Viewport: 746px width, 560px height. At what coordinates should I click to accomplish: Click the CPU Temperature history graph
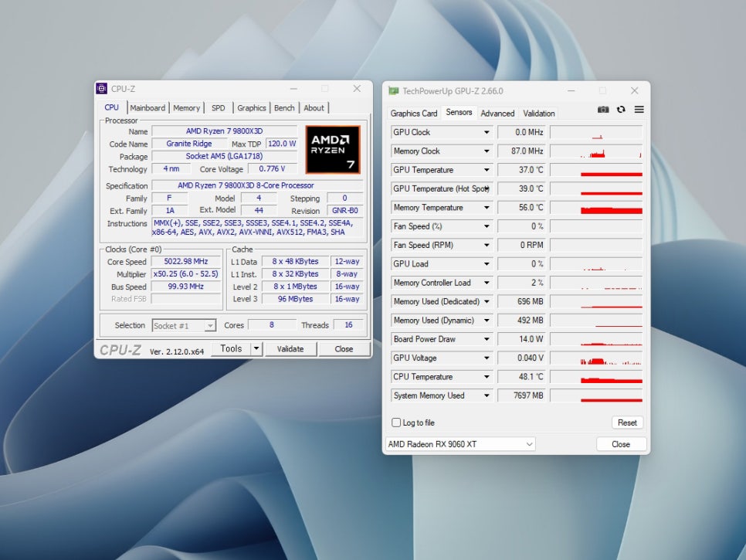tap(596, 377)
